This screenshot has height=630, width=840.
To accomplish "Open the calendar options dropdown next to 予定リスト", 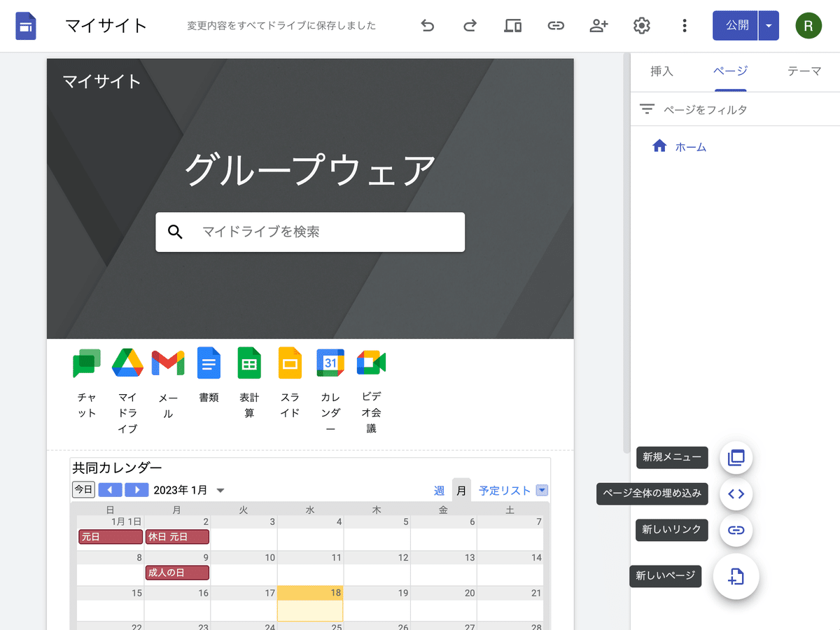I will (542, 491).
